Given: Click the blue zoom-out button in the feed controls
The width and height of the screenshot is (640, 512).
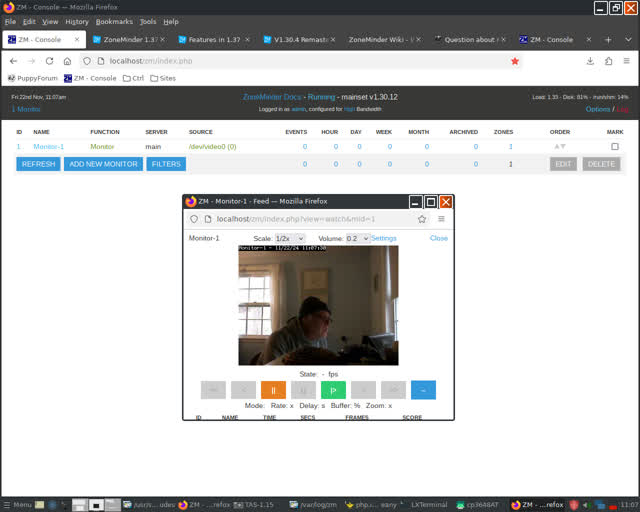Looking at the screenshot, I should tap(423, 390).
